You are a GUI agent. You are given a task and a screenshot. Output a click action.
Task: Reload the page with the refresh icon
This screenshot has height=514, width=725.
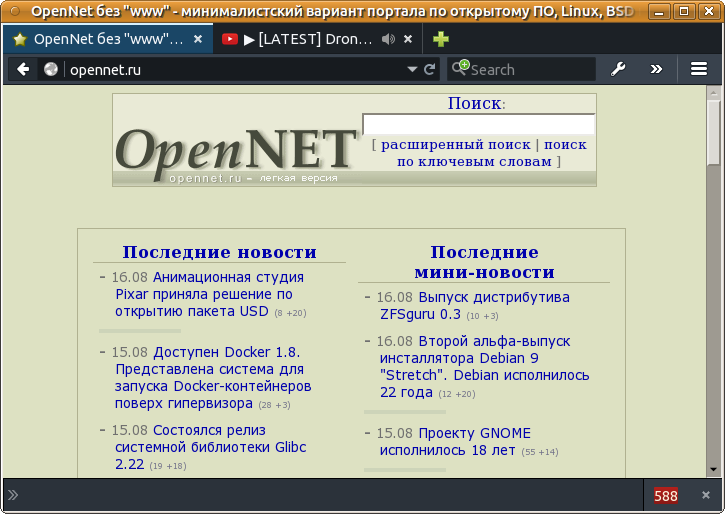tap(430, 69)
